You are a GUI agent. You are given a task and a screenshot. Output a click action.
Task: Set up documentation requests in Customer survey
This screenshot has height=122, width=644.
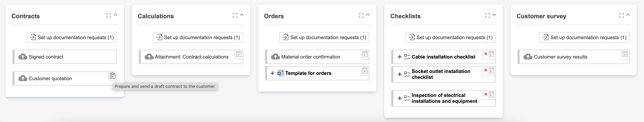(x=584, y=37)
